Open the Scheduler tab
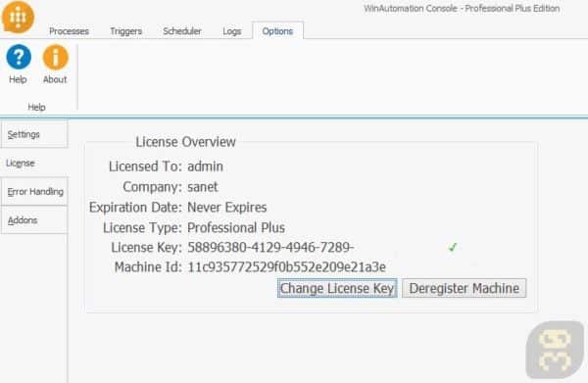Image resolution: width=588 pixels, height=383 pixels. (x=182, y=31)
